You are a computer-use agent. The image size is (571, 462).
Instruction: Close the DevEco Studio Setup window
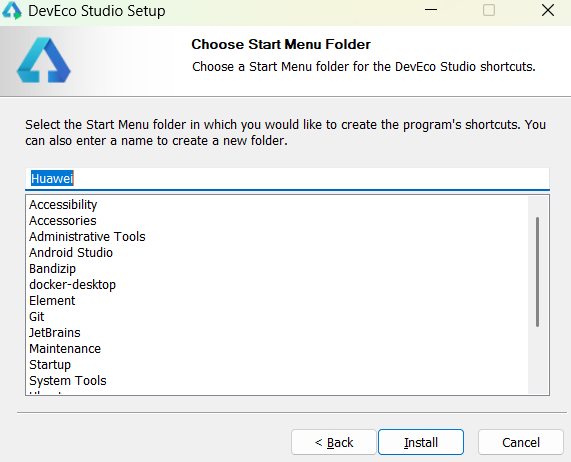pos(548,10)
